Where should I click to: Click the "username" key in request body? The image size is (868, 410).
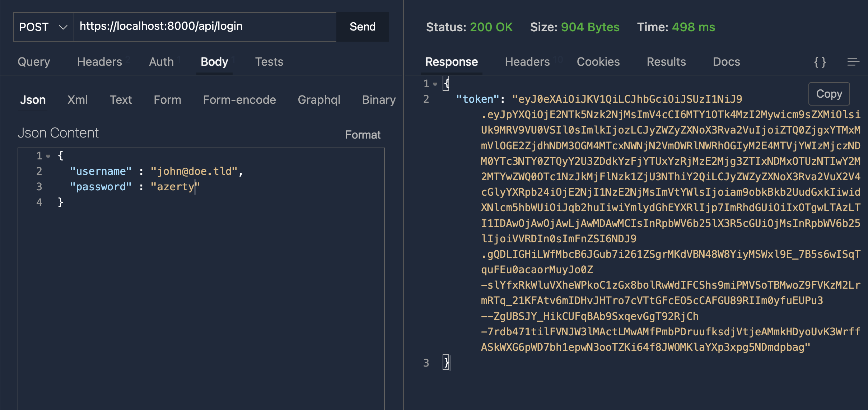101,171
